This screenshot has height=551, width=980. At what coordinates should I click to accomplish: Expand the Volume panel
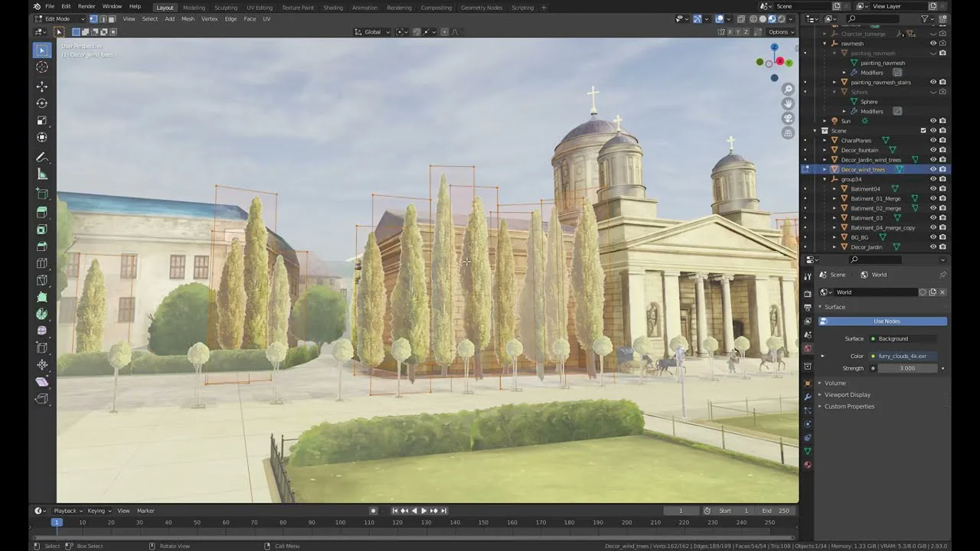(835, 383)
